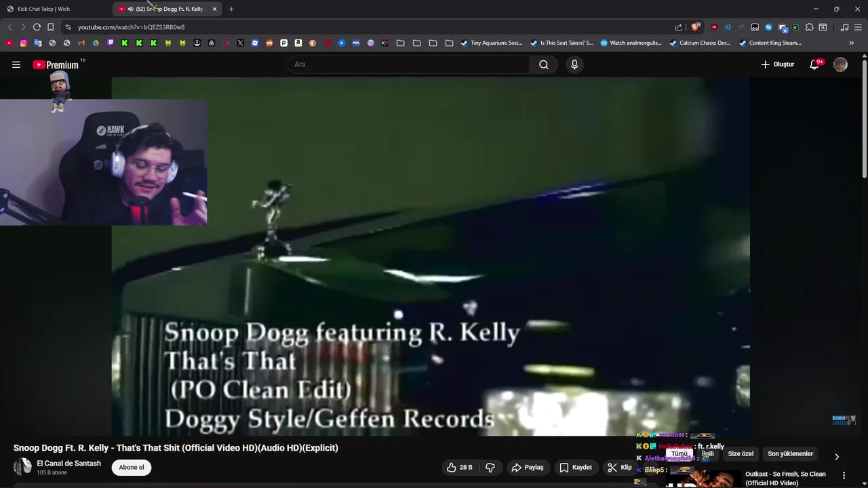Open options for Outkast So Fresh video

(844, 476)
